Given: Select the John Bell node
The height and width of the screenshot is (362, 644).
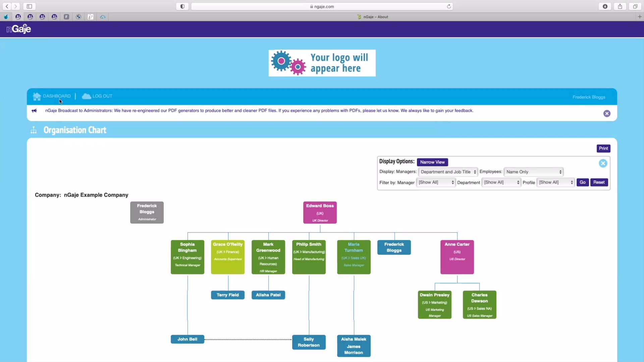Looking at the screenshot, I should [x=187, y=339].
